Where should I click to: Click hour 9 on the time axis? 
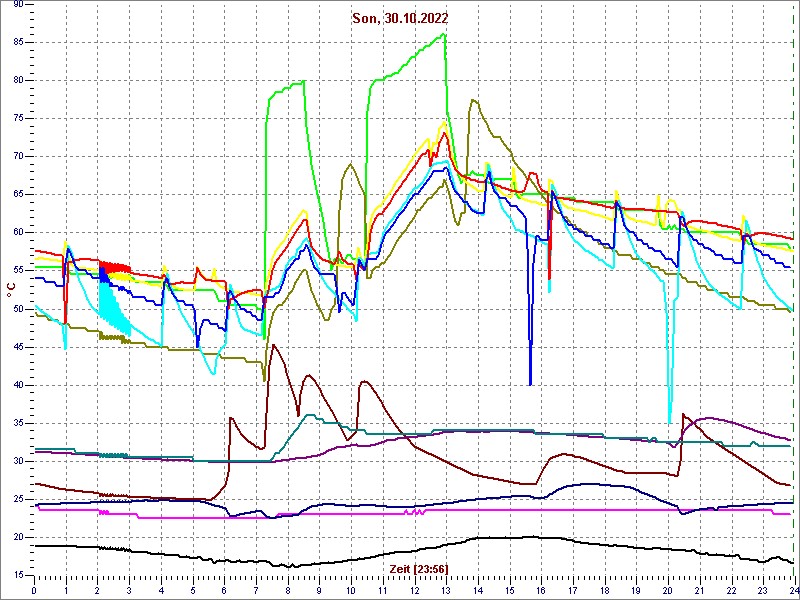click(319, 590)
